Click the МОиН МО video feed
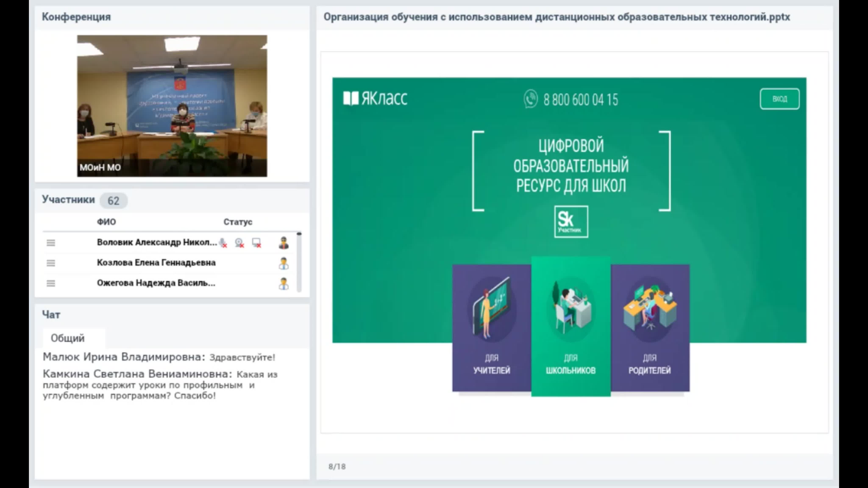Image resolution: width=868 pixels, height=488 pixels. click(172, 106)
